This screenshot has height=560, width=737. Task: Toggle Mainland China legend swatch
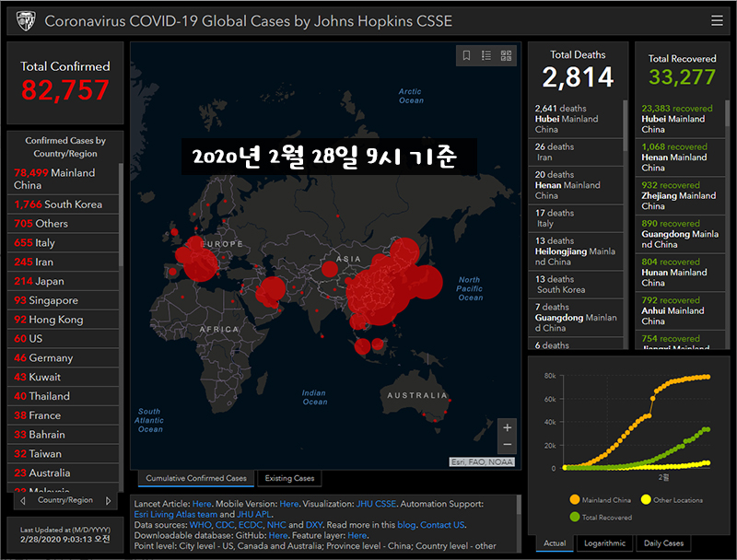click(574, 500)
